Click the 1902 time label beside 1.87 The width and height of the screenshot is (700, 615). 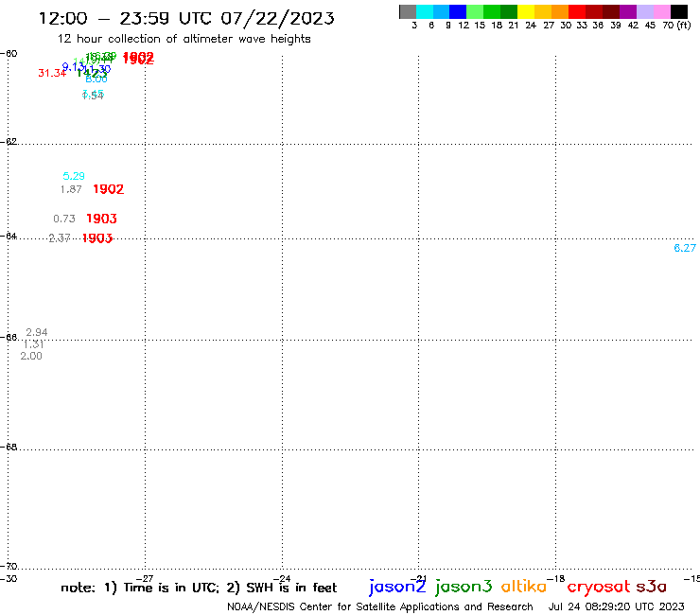[108, 189]
